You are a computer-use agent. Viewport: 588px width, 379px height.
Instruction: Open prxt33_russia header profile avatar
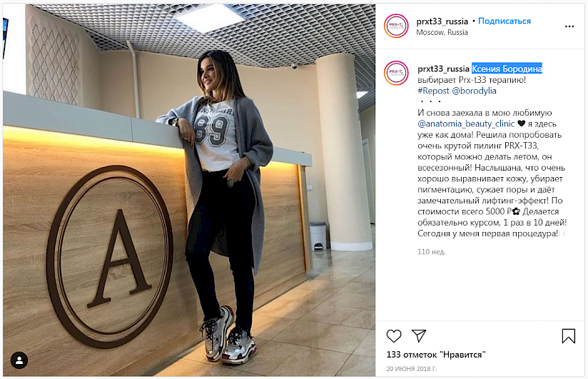click(396, 26)
